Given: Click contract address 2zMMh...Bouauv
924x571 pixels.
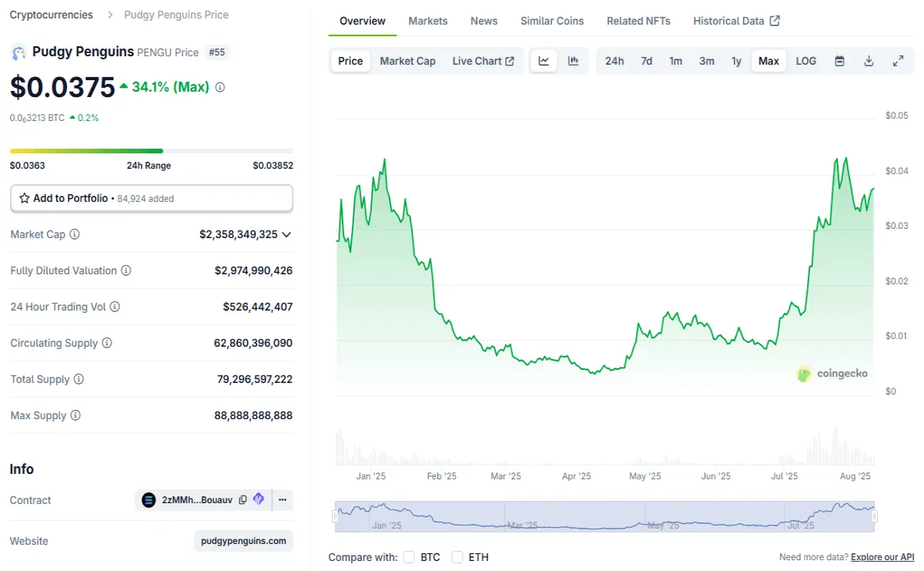Looking at the screenshot, I should pyautogui.click(x=197, y=500).
